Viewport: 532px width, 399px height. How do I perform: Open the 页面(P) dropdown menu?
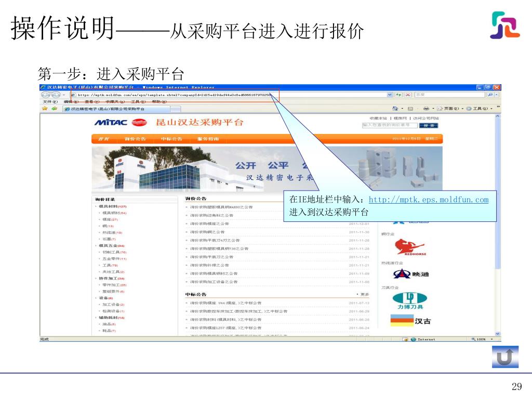[x=450, y=109]
